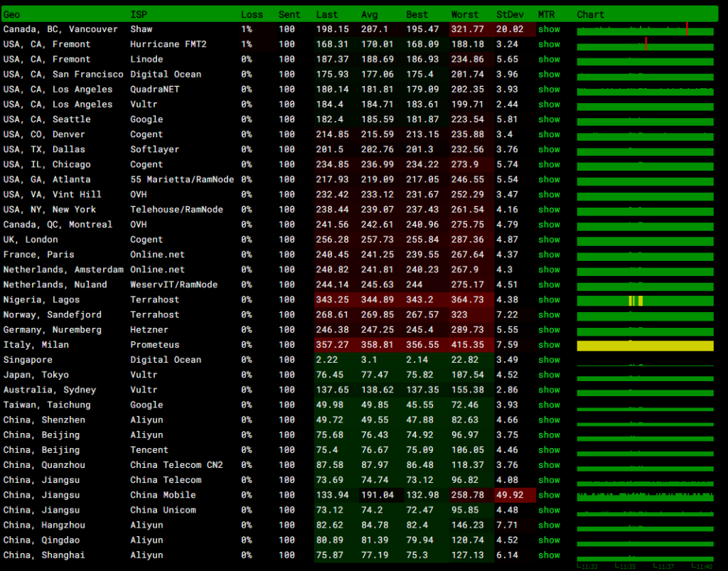Click the Netherlands, Nuland location text
The image size is (728, 571).
coord(55,284)
